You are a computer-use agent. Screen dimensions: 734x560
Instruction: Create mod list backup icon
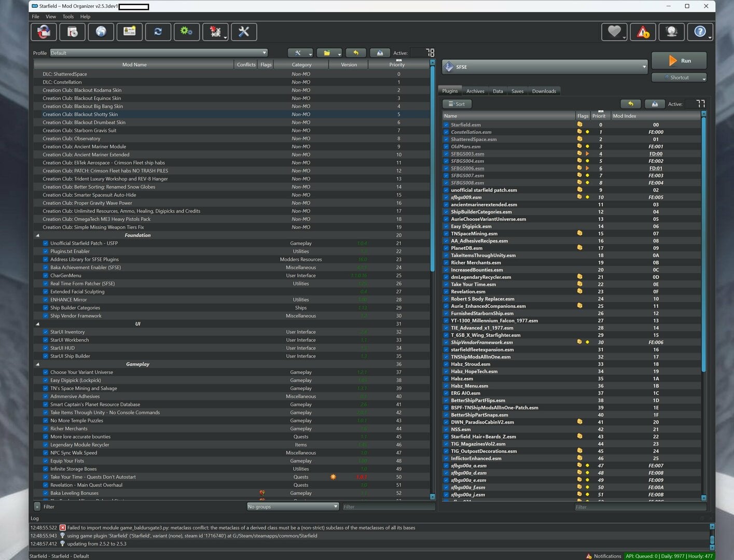click(x=380, y=53)
